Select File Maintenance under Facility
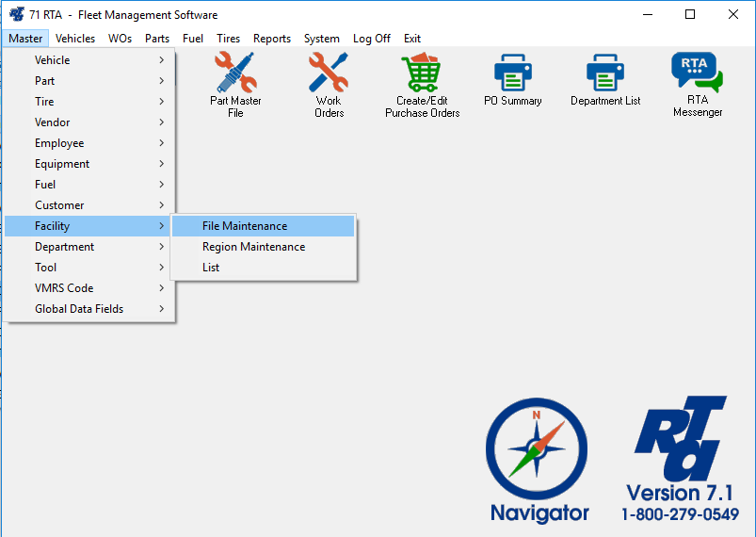Viewport: 756px width, 537px height. point(245,226)
